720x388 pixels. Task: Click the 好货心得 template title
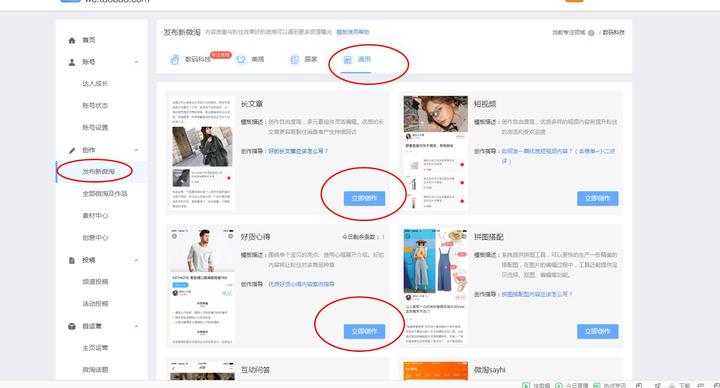(x=255, y=237)
